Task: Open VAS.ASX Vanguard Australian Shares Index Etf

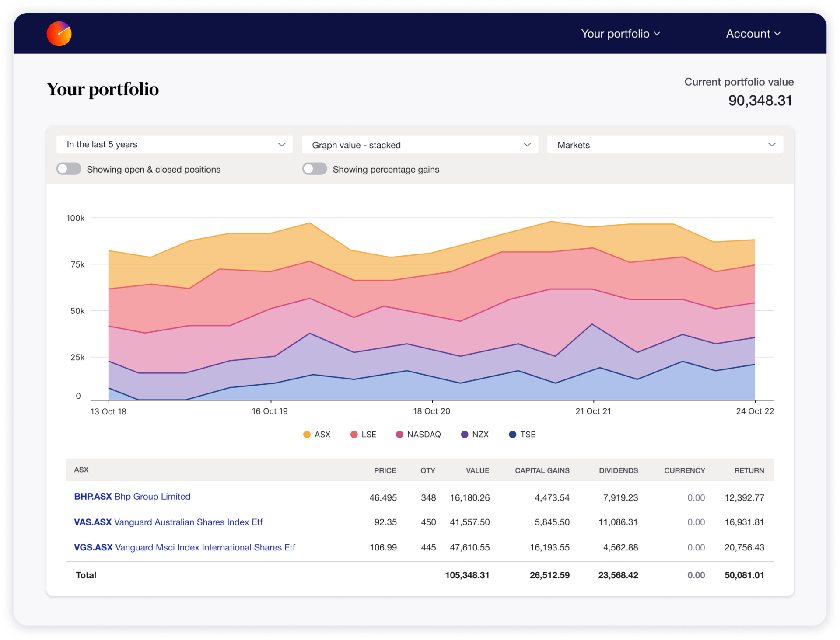Action: tap(168, 522)
